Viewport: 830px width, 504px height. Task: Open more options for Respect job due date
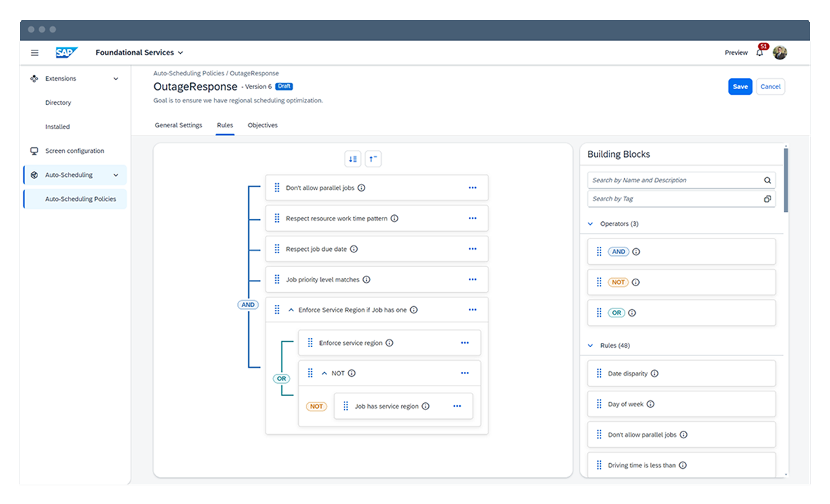point(472,249)
